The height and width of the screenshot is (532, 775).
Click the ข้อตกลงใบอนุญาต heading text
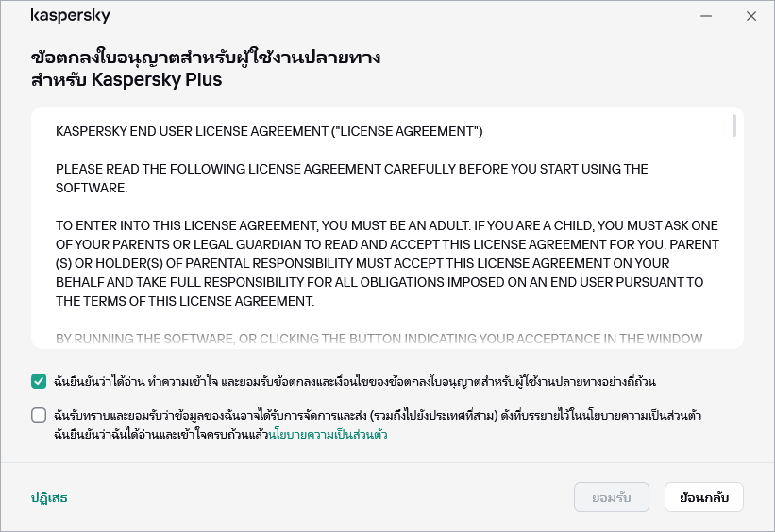pyautogui.click(x=206, y=57)
